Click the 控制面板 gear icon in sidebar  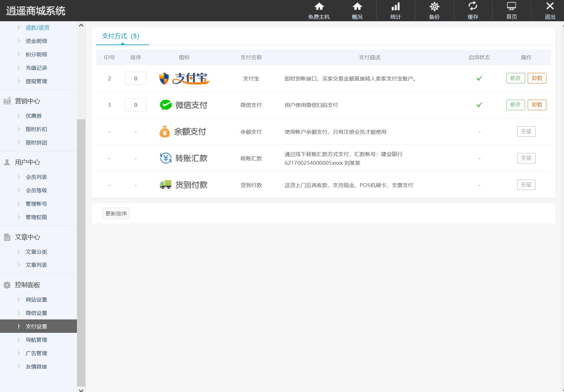pos(7,285)
